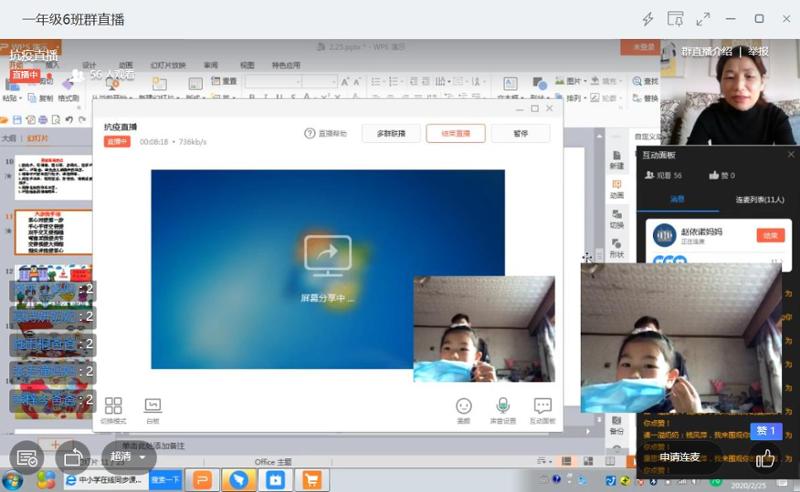The image size is (800, 492).
Task: Click the 申请连麦 request button
Action: click(x=683, y=458)
